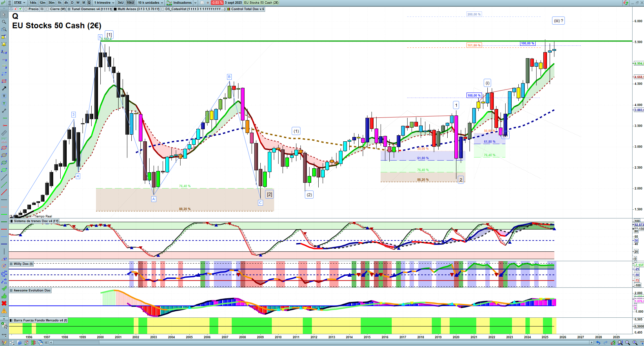Click the info icon beside percent change
644x346 pixels.
coord(202,3)
